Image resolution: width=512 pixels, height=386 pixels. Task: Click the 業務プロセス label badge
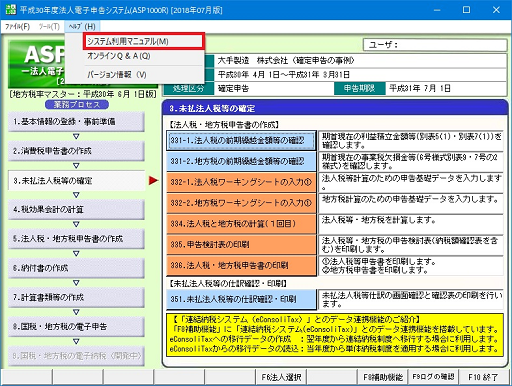tap(77, 105)
